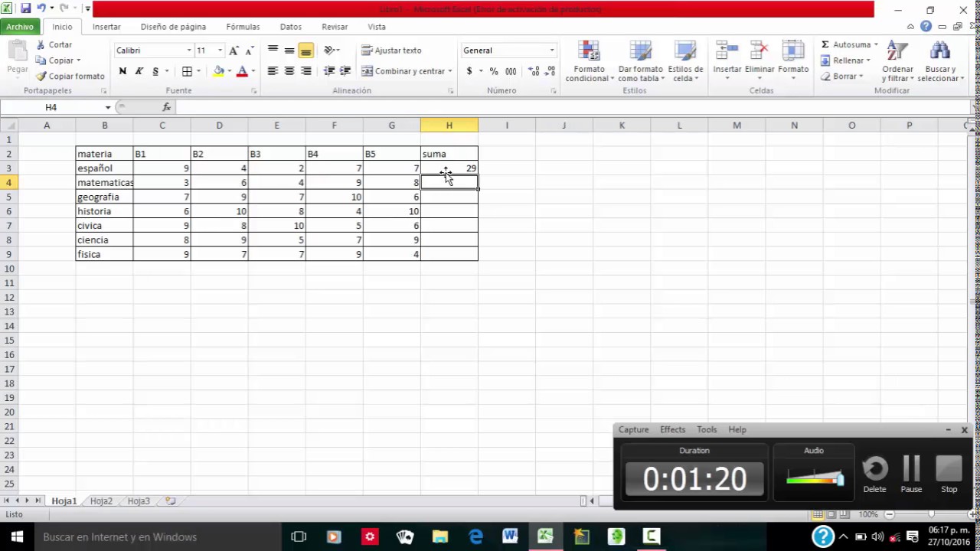This screenshot has width=980, height=551.
Task: Open the General number format dropdown
Action: pos(552,51)
